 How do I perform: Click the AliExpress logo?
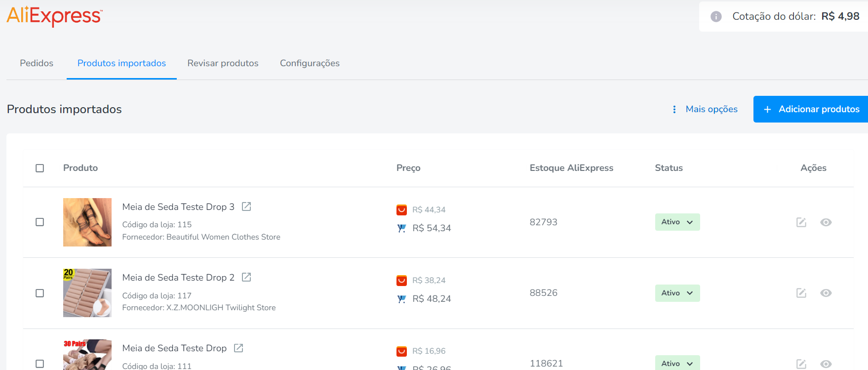tap(54, 16)
